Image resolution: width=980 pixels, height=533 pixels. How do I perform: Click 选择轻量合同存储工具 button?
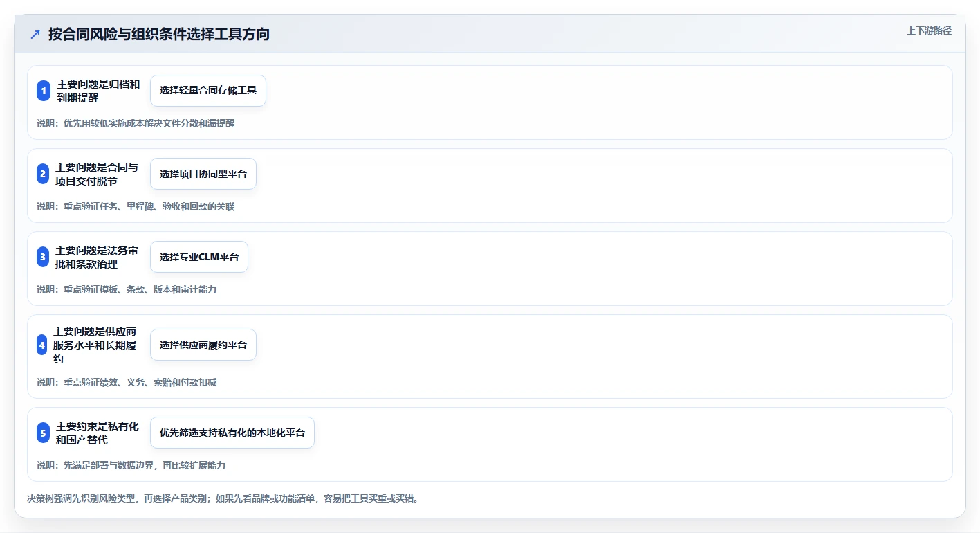tap(208, 91)
